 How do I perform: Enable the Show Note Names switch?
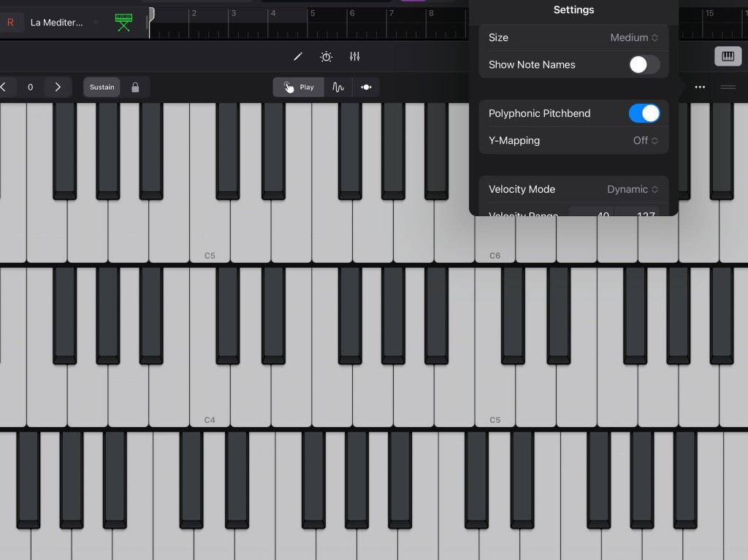coord(644,65)
